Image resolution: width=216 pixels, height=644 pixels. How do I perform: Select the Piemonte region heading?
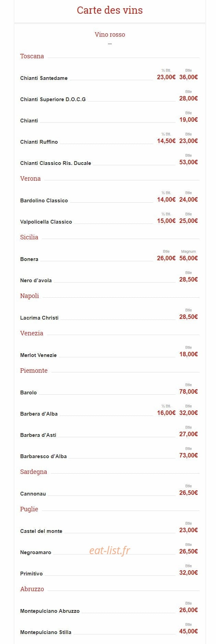click(x=34, y=370)
